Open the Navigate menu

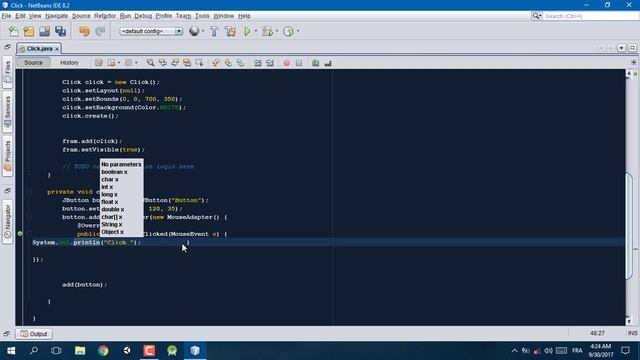(x=56, y=16)
